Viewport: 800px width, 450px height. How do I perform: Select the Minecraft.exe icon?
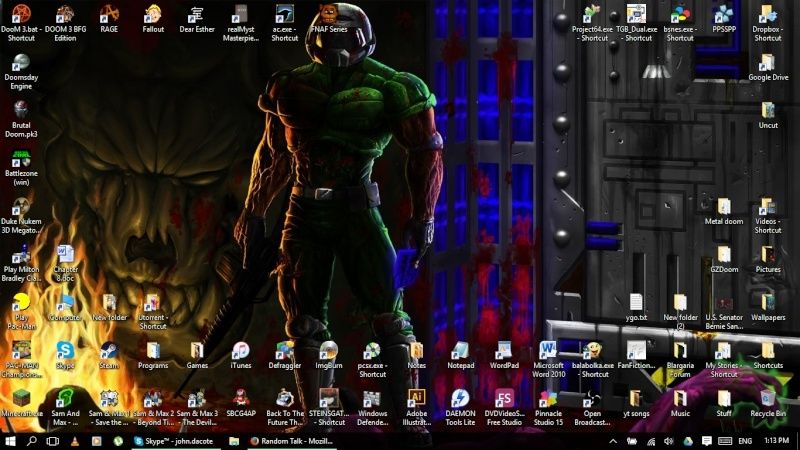point(21,398)
